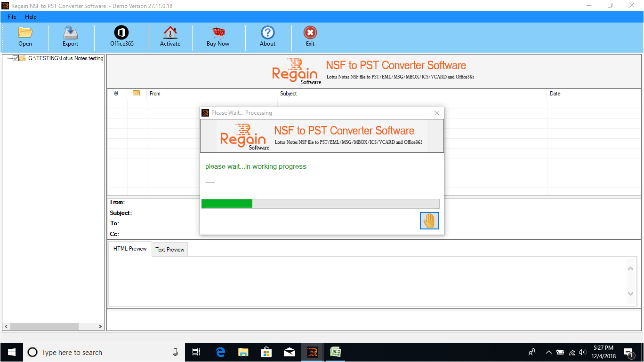
Task: Click the battery power tray icon
Action: (x=560, y=352)
